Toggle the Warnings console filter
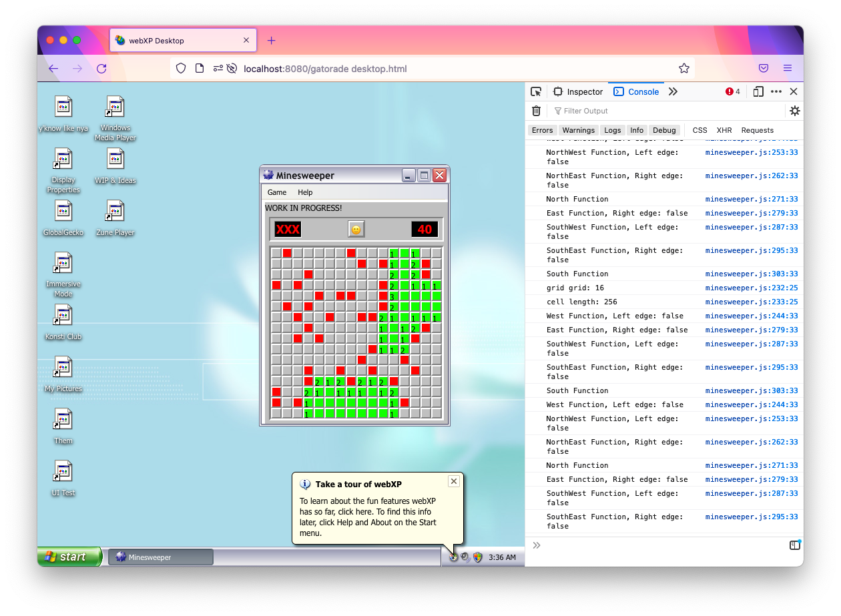 pos(578,130)
